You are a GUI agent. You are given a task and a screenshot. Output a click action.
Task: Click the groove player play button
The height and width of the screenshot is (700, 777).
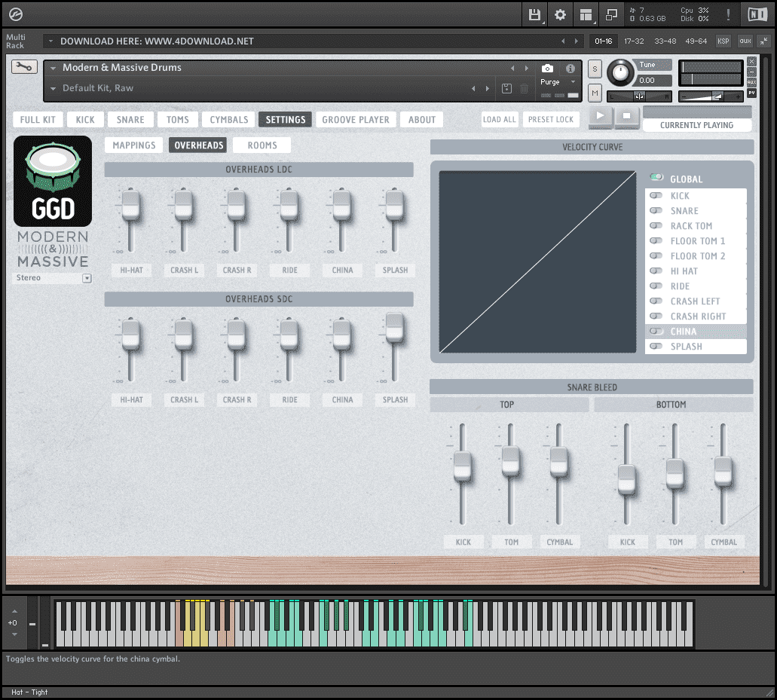pos(600,117)
